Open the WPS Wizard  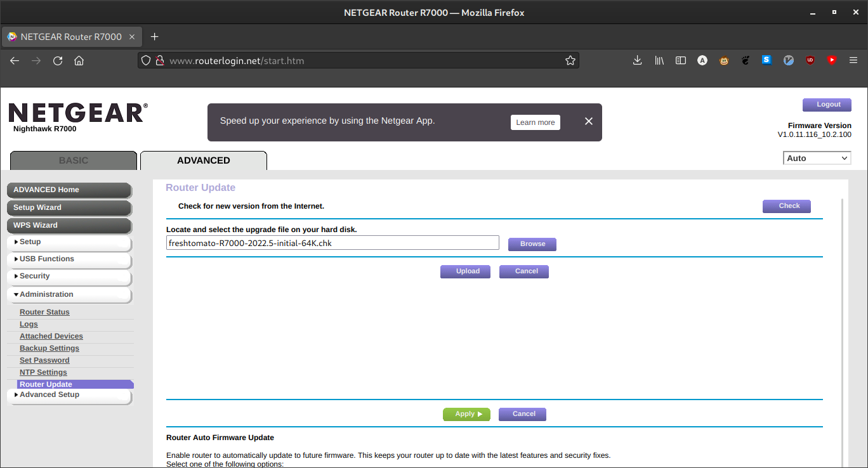(x=69, y=225)
